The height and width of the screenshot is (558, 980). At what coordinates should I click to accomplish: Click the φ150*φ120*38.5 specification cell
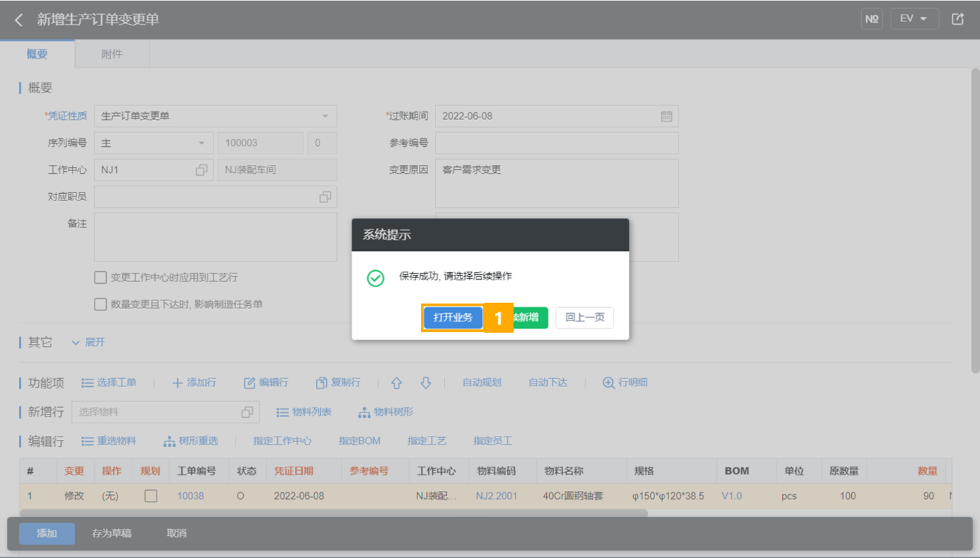[668, 496]
